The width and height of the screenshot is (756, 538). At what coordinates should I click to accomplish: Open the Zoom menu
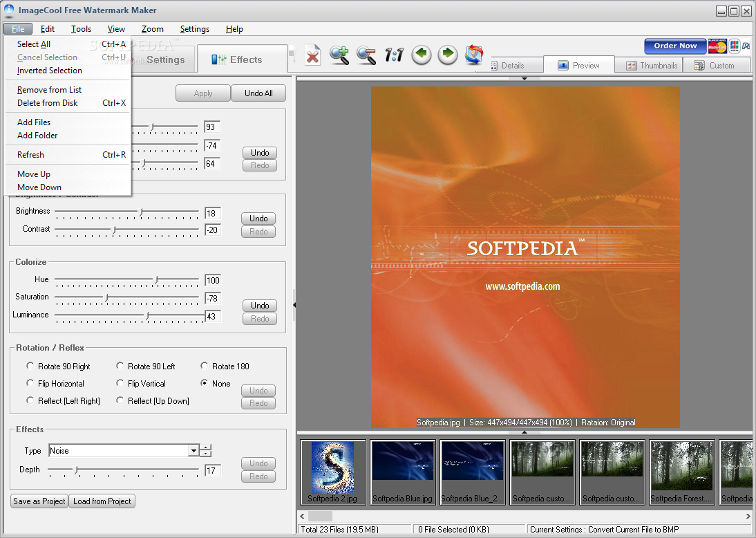(152, 29)
